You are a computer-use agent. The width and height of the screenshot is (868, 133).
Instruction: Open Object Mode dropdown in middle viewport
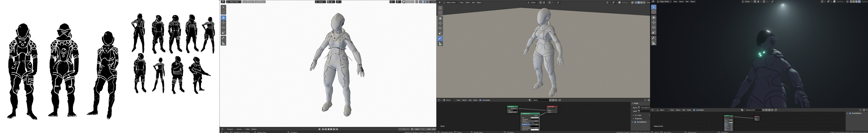tap(450, 2)
